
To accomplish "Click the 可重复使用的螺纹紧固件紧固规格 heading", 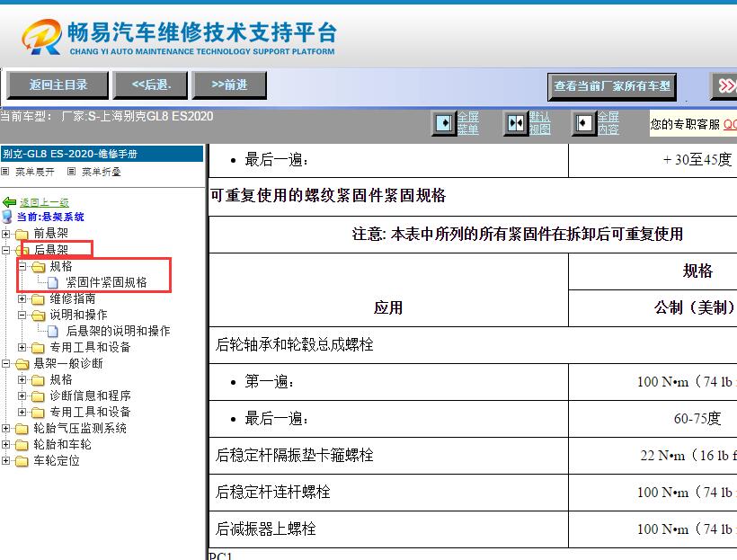I will point(328,196).
